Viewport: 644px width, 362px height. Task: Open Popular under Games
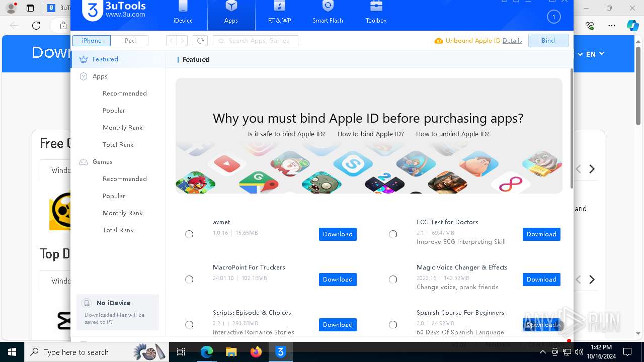114,196
